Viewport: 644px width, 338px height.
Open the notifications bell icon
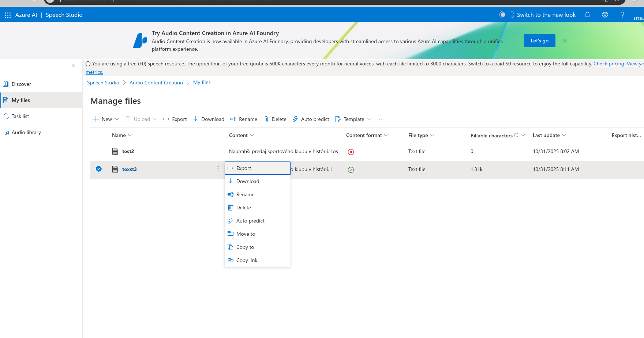(587, 15)
